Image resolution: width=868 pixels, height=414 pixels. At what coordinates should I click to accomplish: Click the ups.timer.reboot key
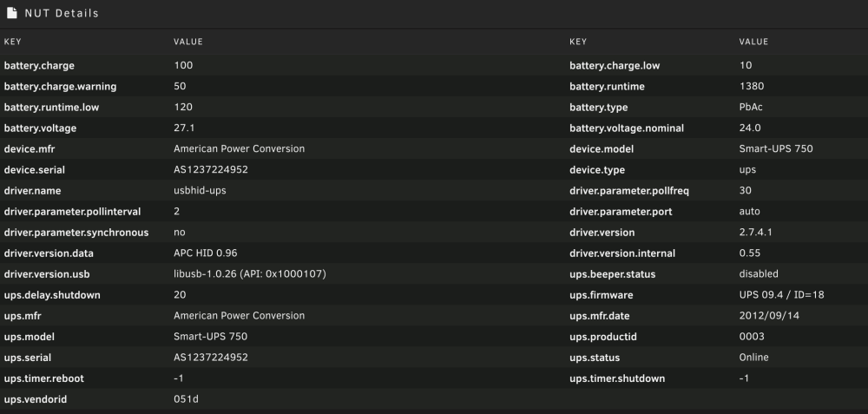coord(43,378)
